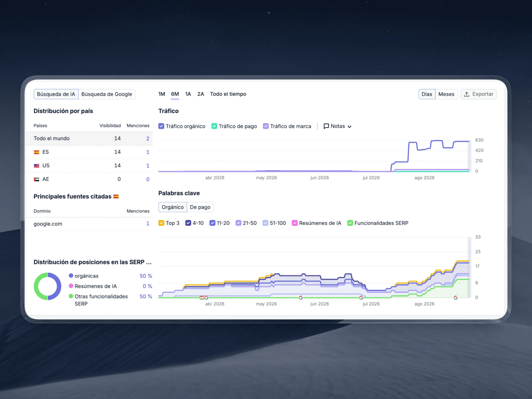This screenshot has height=399, width=532.
Task: Switch to Búsqueda de IA tab
Action: pyautogui.click(x=56, y=94)
